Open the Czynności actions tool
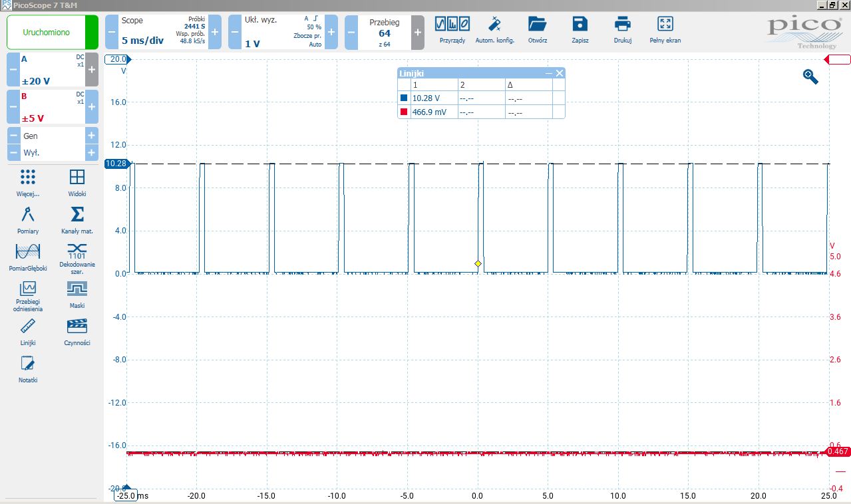The height and width of the screenshot is (504, 851). (x=77, y=332)
